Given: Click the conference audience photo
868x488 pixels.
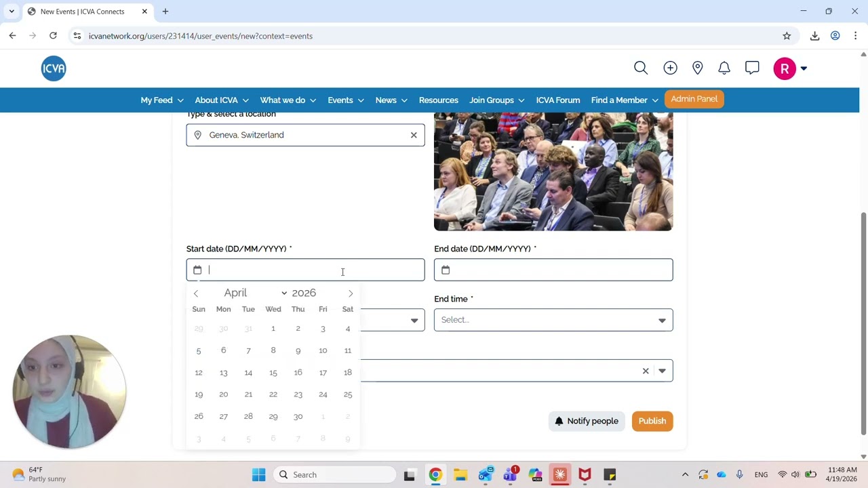Looking at the screenshot, I should tap(553, 171).
